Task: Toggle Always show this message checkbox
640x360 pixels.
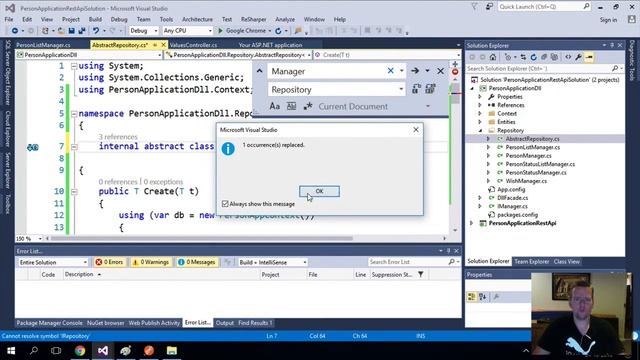Action: tap(225, 204)
